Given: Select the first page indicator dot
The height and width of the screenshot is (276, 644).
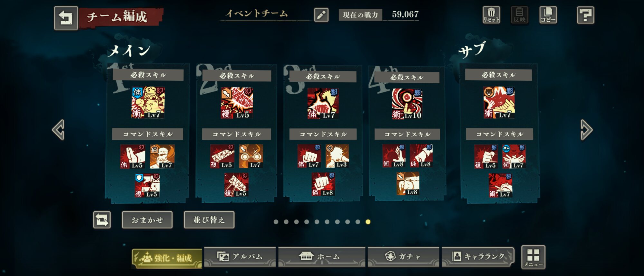Looking at the screenshot, I should [276, 222].
